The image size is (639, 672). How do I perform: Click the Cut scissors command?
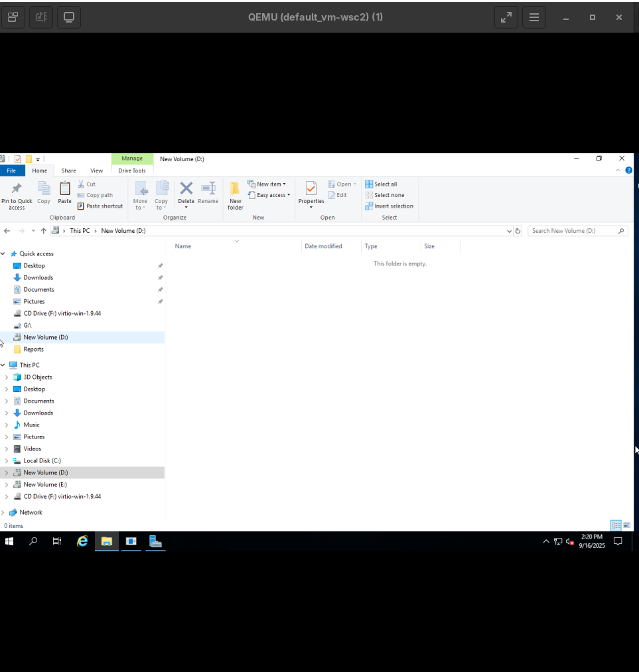click(86, 184)
